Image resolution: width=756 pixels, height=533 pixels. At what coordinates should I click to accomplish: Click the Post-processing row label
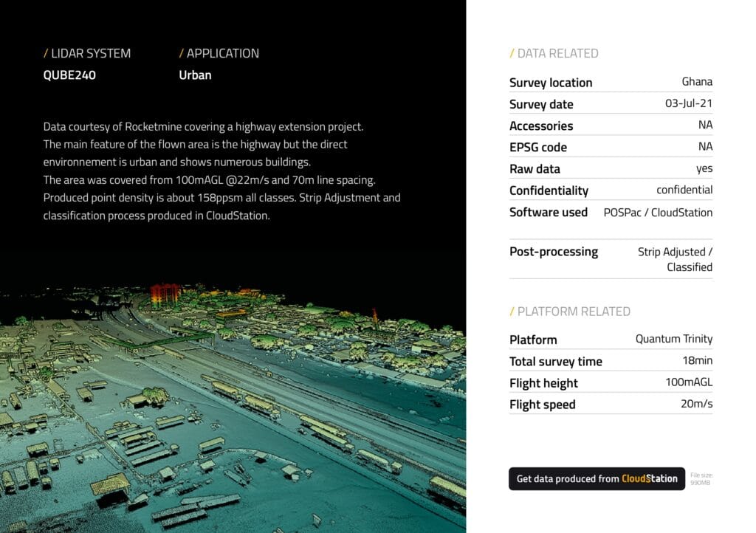554,252
